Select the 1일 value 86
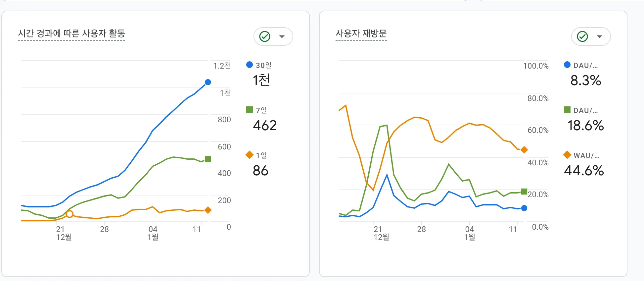The height and width of the screenshot is (281, 644). [x=260, y=171]
